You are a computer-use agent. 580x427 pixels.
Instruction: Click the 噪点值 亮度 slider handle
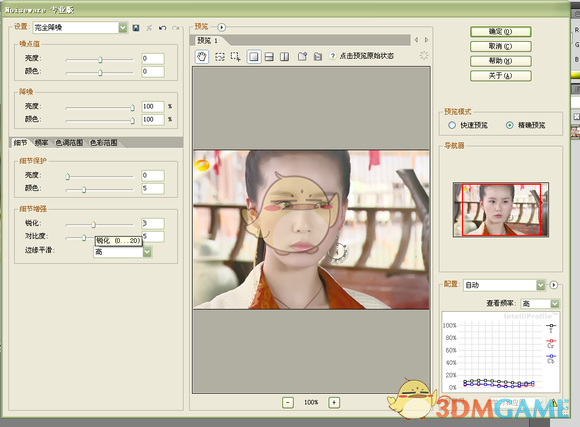coord(100,60)
